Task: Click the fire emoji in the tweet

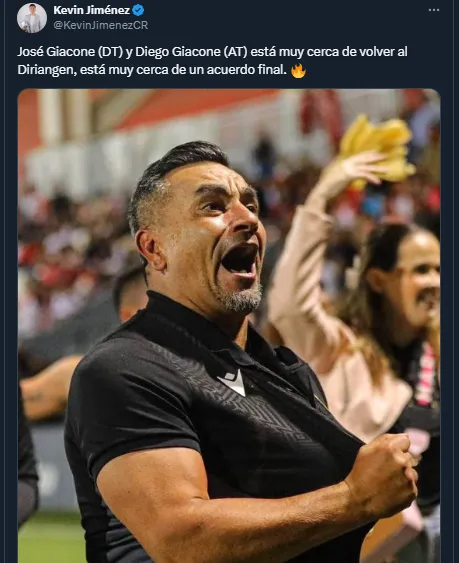Action: tap(298, 70)
